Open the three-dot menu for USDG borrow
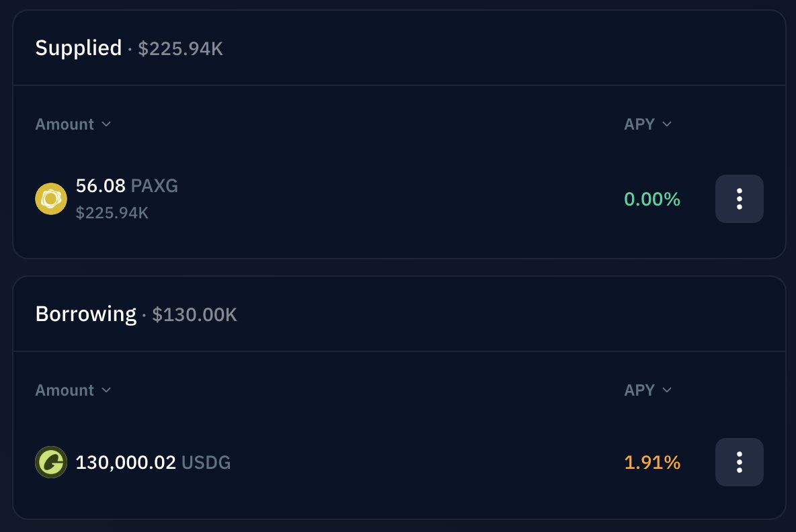Image resolution: width=796 pixels, height=532 pixels. 739,462
